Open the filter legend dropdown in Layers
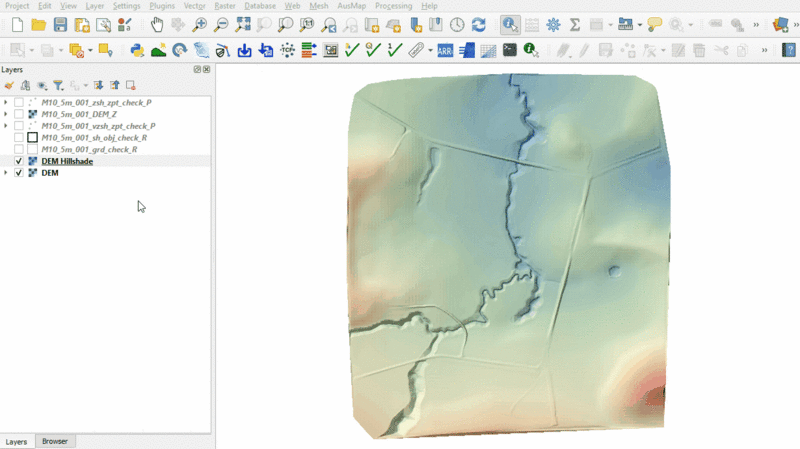Viewport: 800px width, 449px height. pyautogui.click(x=59, y=86)
